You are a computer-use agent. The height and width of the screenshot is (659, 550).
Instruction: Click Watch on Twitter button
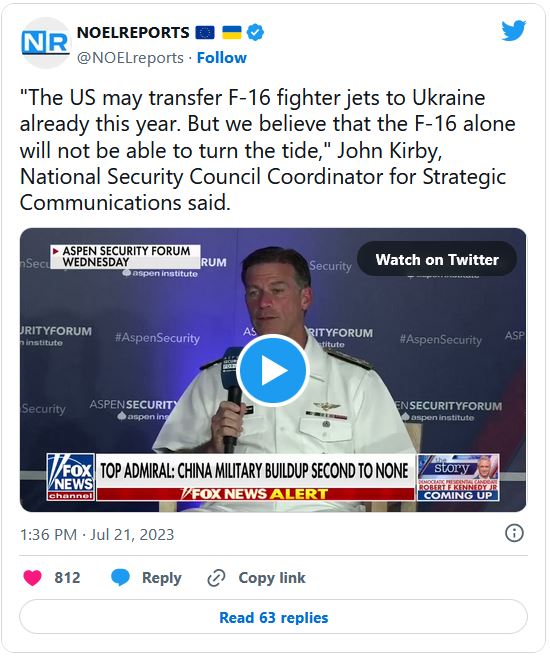(437, 259)
